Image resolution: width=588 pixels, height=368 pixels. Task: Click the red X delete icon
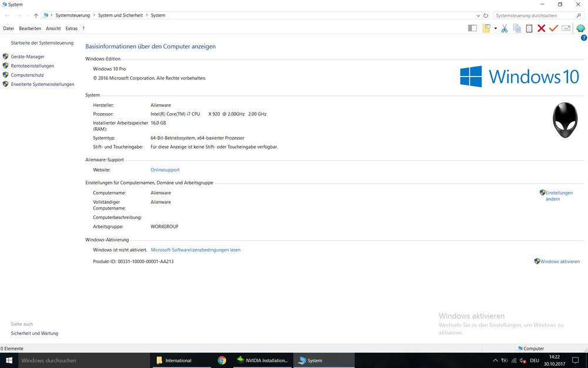541,28
